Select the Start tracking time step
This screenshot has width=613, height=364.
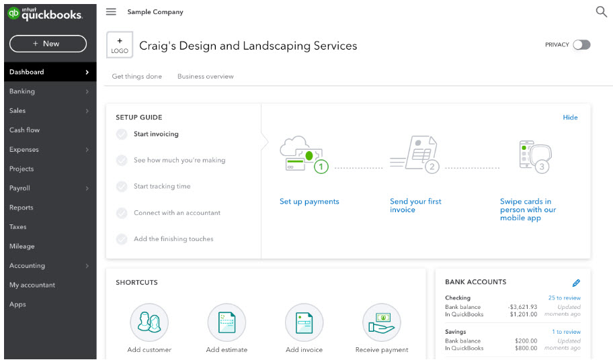point(162,186)
